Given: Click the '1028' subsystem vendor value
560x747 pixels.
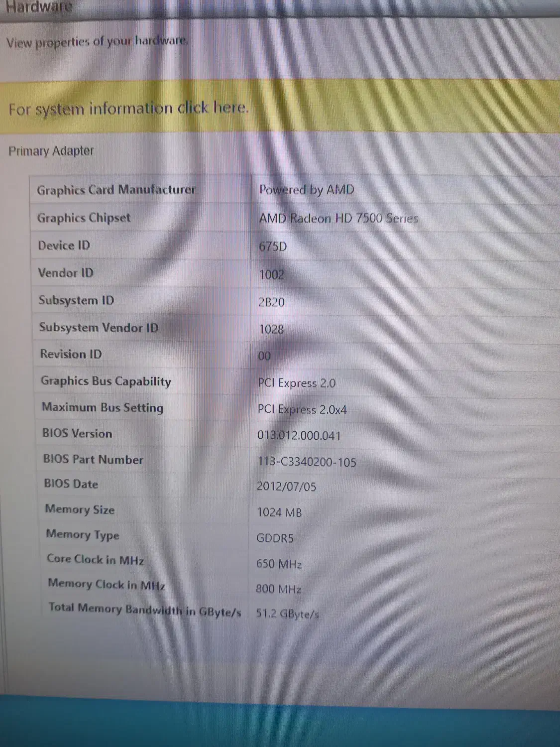Looking at the screenshot, I should (271, 329).
